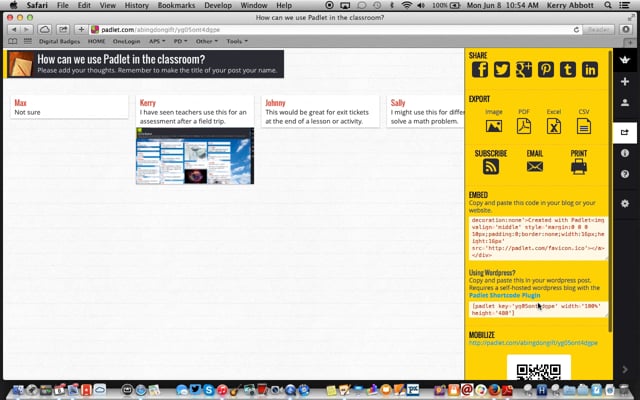Toggle the share/export sidebar icon
Viewport: 640px width, 400px height.
pyautogui.click(x=625, y=132)
